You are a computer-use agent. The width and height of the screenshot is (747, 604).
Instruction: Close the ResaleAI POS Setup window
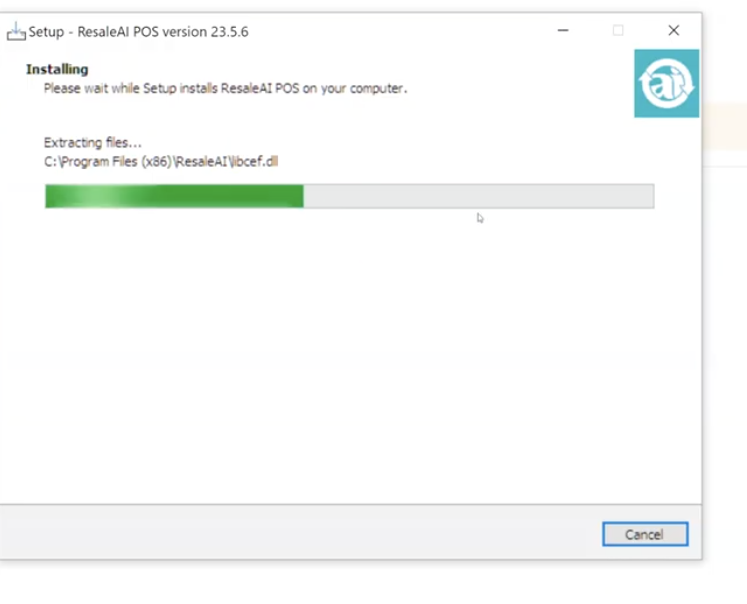(674, 30)
